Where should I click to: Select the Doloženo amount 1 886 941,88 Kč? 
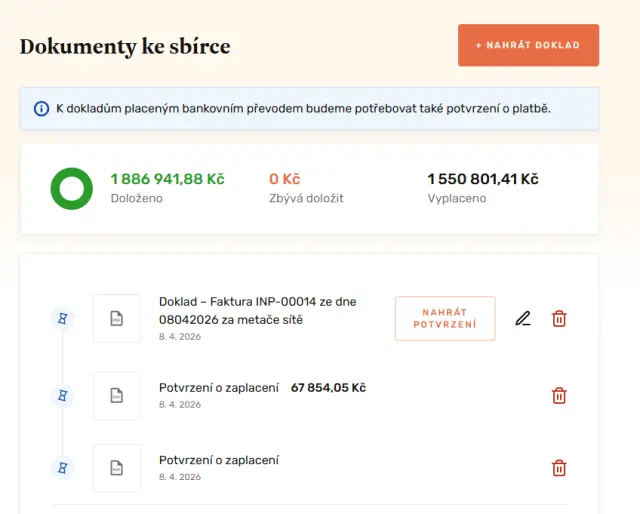167,179
